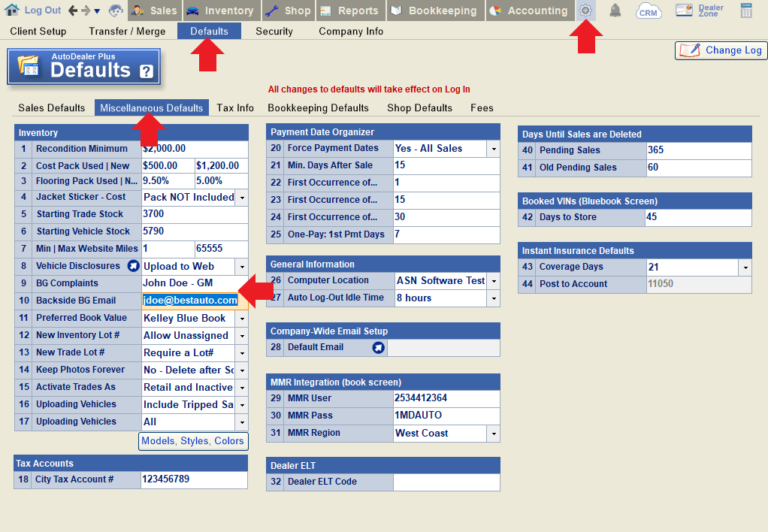Expand the Uploading Vehicles 'Include Tripped' dropdown
The width and height of the screenshot is (768, 532).
(x=242, y=405)
